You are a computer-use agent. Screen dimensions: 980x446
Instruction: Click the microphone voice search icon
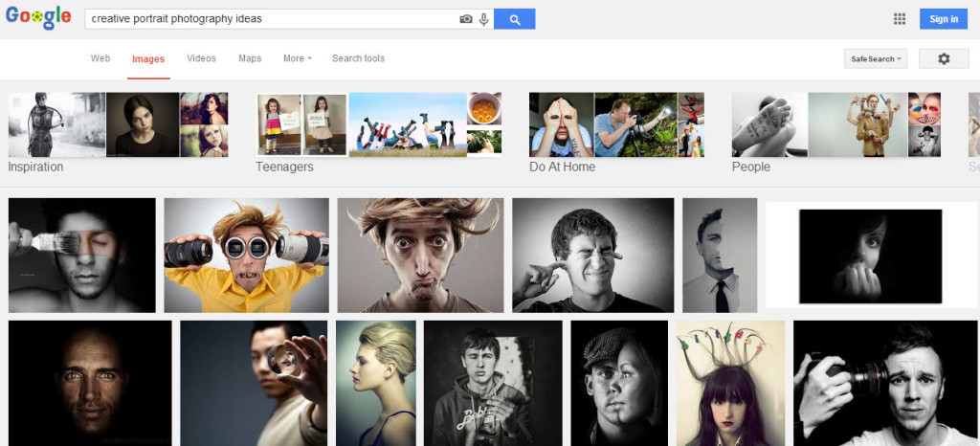[483, 19]
